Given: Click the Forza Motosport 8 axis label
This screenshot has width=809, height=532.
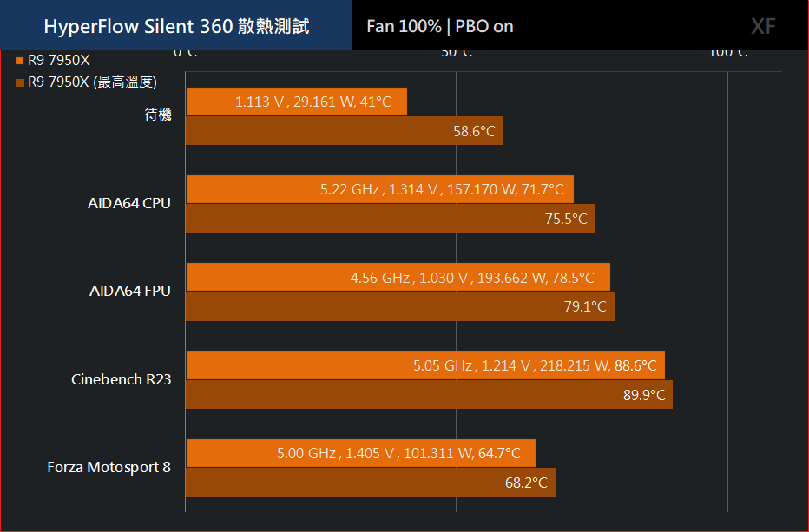Looking at the screenshot, I should coord(109,467).
